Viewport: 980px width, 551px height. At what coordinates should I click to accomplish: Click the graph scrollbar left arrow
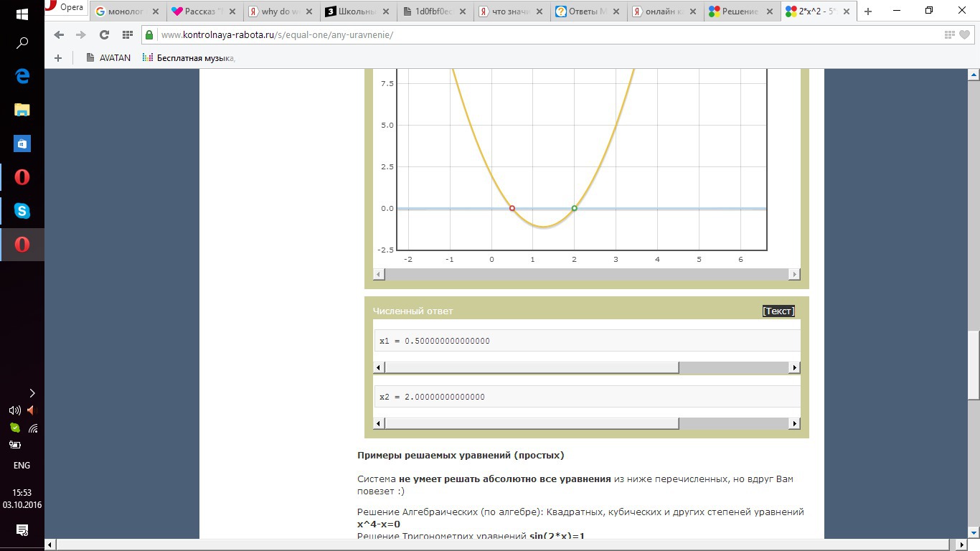[x=379, y=274]
